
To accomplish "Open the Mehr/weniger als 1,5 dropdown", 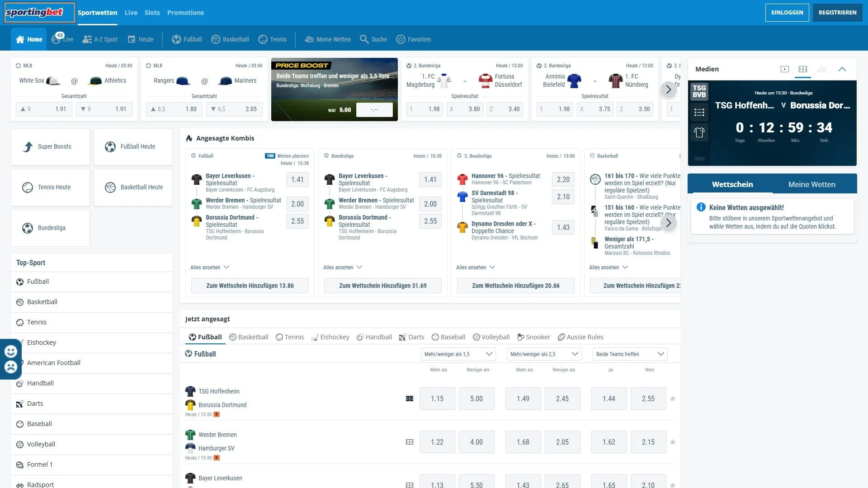I will (458, 354).
